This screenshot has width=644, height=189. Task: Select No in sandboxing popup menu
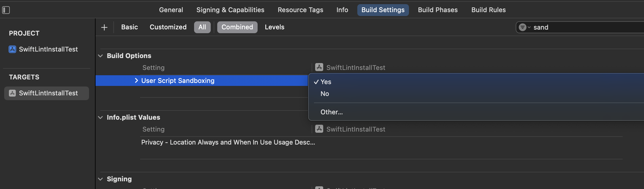(325, 94)
